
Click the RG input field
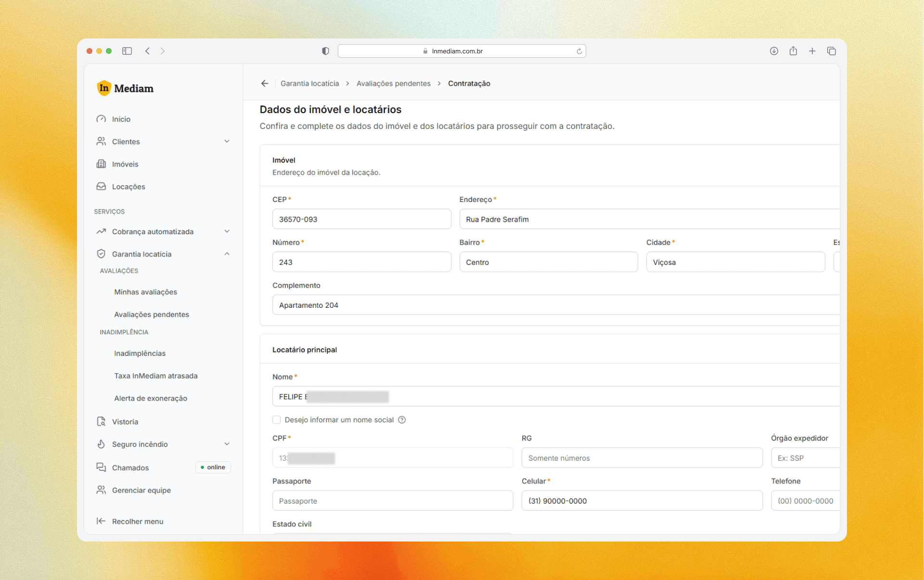[642, 458]
